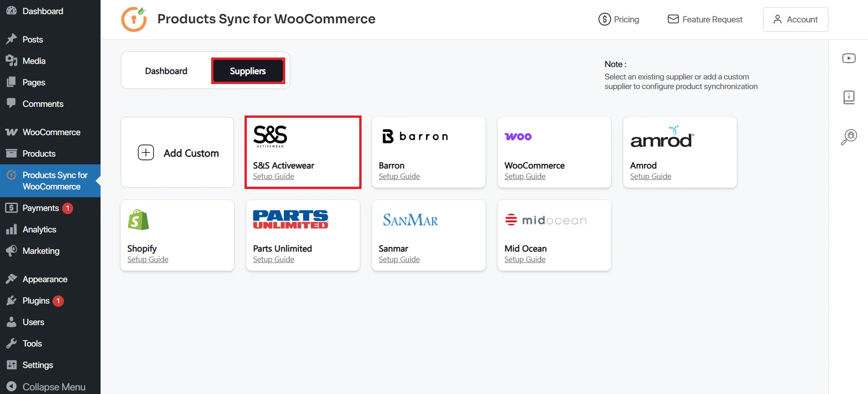The width and height of the screenshot is (868, 394).
Task: Open the Sanmar Setup Guide
Action: [x=399, y=259]
